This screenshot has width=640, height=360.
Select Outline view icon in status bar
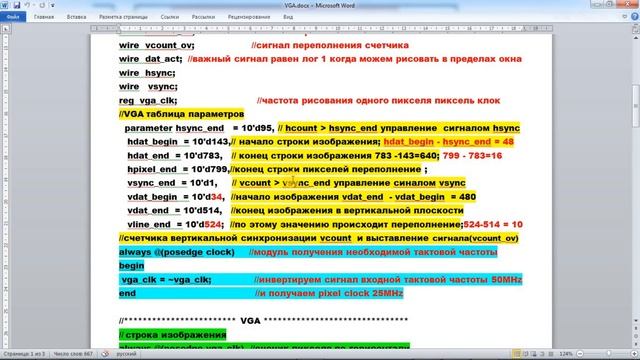542,354
